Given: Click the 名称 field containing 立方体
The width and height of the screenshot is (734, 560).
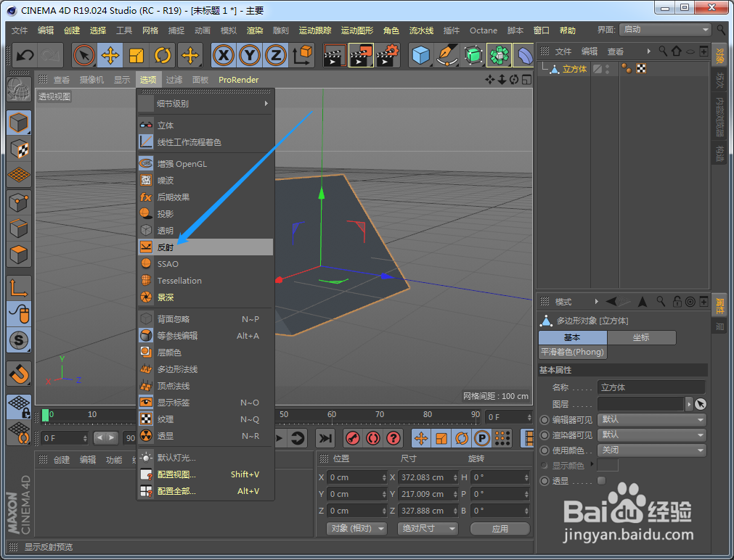Looking at the screenshot, I should pyautogui.click(x=651, y=387).
